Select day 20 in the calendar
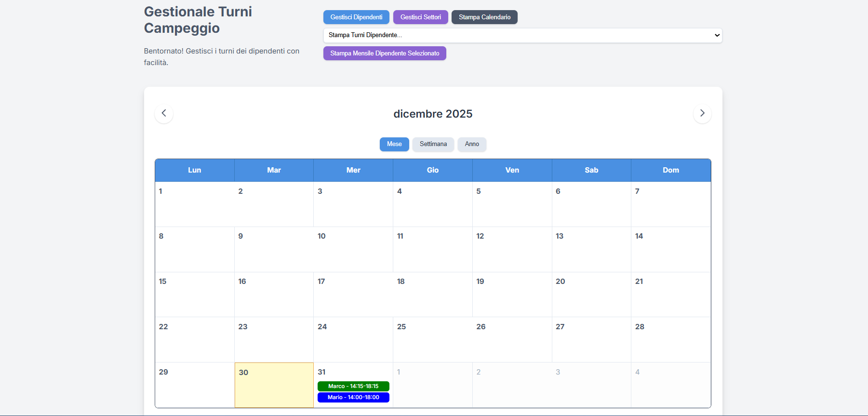The width and height of the screenshot is (868, 416). tap(591, 295)
